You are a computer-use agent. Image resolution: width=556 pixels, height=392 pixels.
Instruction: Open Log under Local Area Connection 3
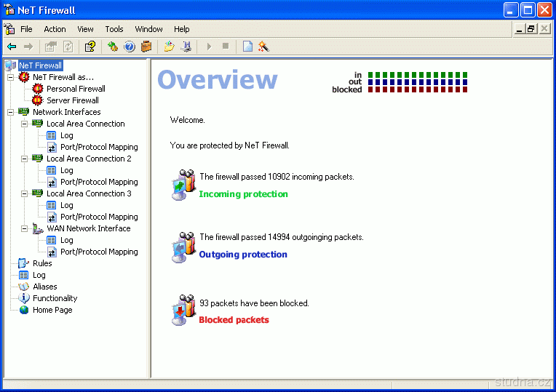pos(67,205)
